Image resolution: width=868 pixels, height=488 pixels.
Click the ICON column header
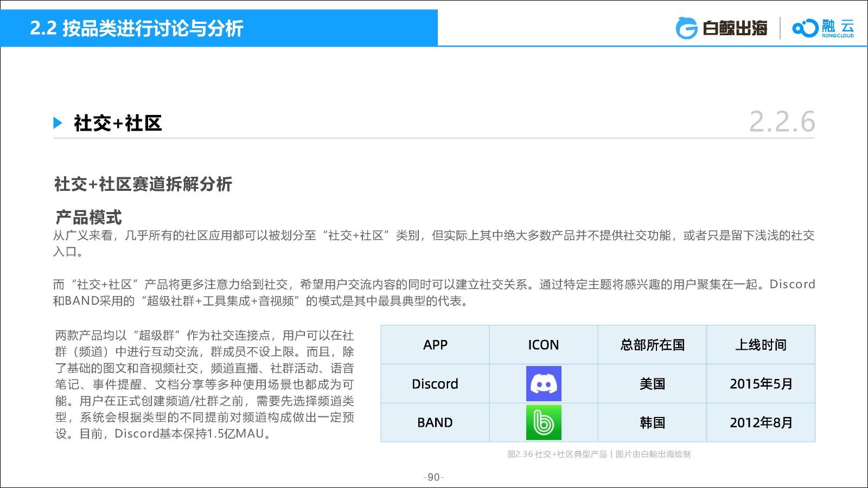tap(544, 345)
